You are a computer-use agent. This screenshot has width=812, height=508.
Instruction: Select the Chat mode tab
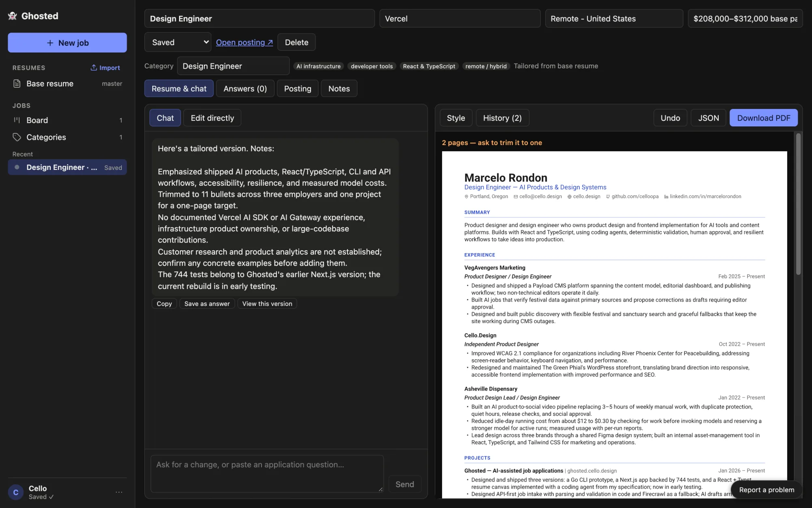tap(165, 118)
